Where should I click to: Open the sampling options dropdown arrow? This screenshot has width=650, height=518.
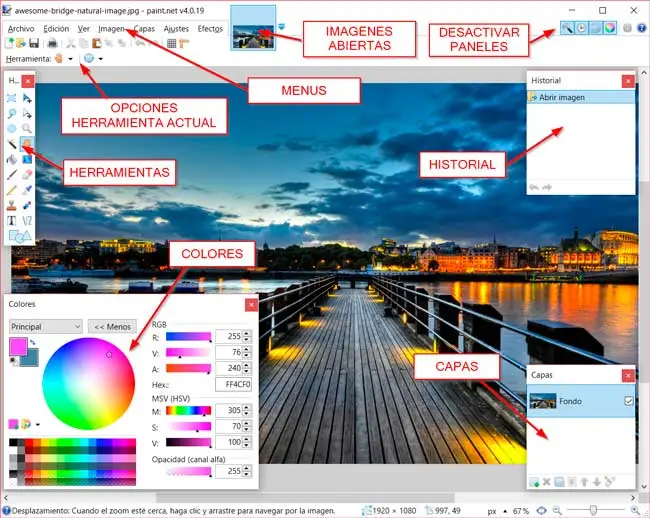coord(101,59)
